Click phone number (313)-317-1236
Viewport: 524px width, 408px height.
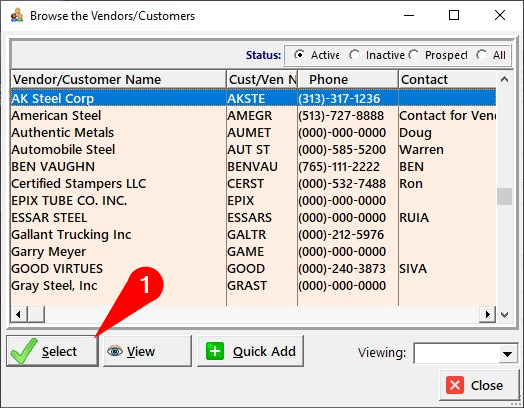point(339,98)
